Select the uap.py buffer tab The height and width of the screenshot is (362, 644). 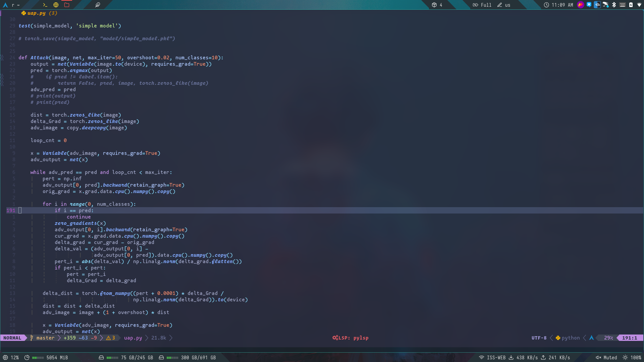36,13
